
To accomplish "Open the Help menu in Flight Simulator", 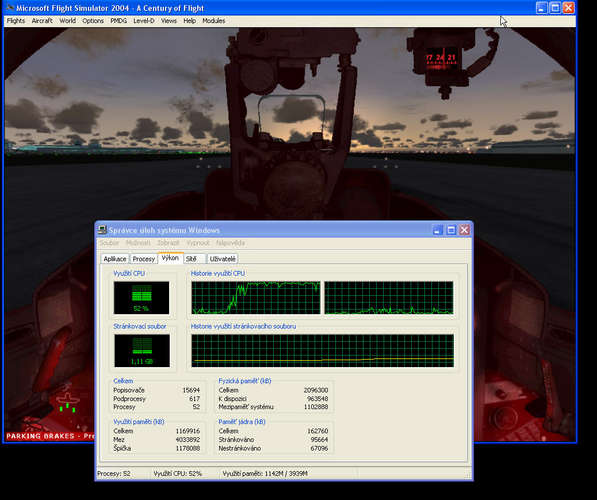I will point(190,21).
